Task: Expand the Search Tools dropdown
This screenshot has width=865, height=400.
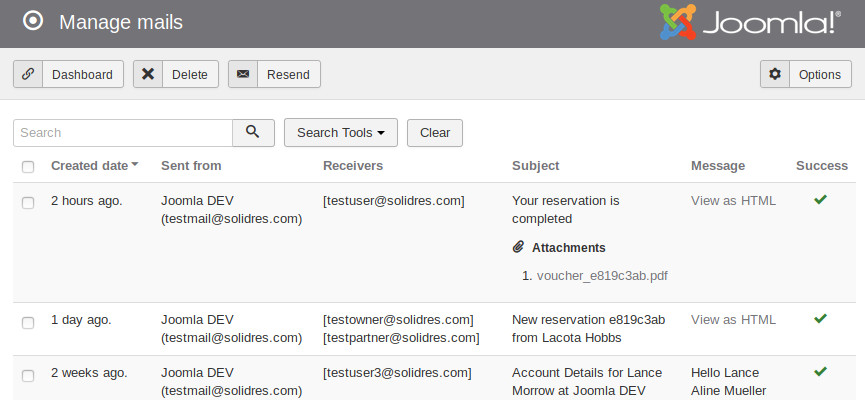Action: point(340,132)
